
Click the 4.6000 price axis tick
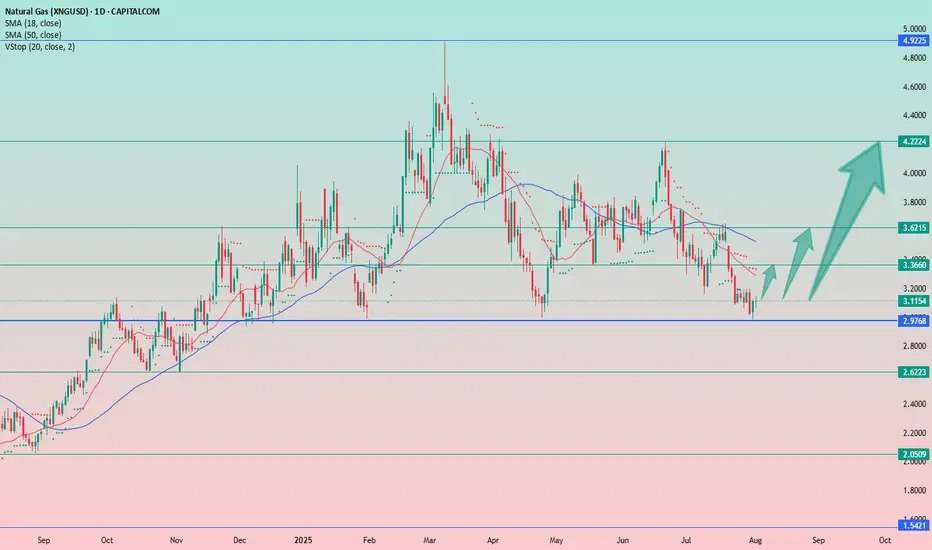(x=914, y=87)
